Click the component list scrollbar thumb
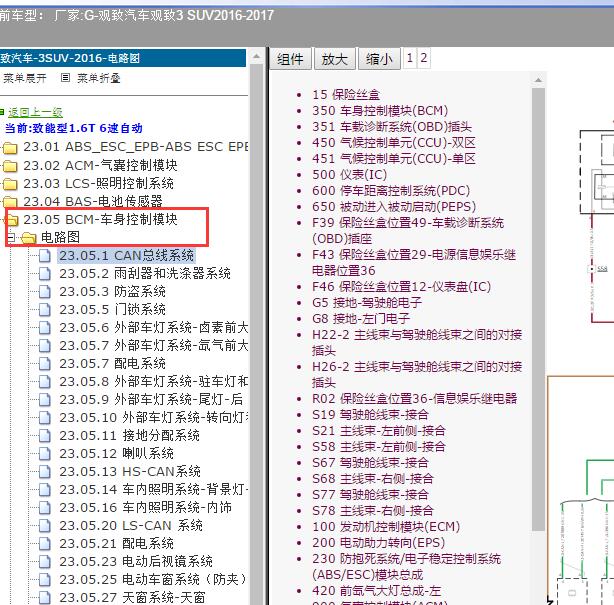Viewport: 614px width, 605px height. [538, 309]
